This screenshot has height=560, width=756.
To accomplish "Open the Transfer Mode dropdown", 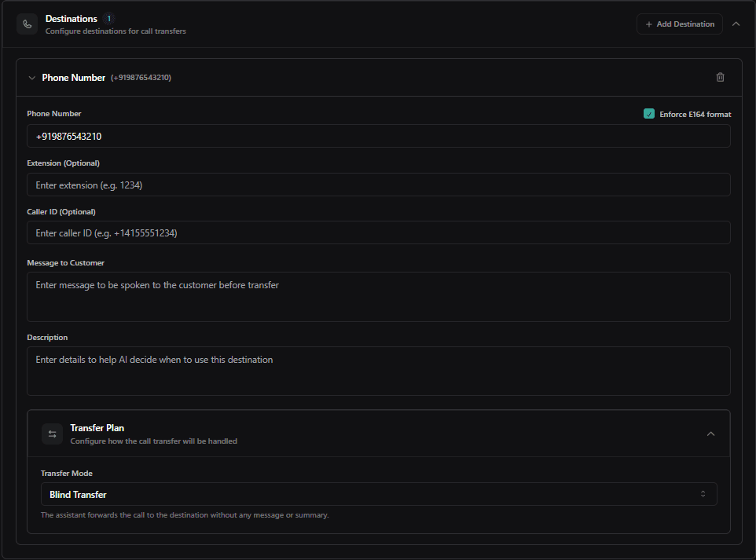I will click(379, 493).
